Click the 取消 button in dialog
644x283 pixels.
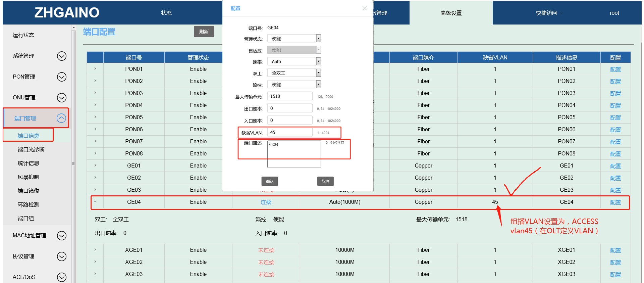[325, 181]
